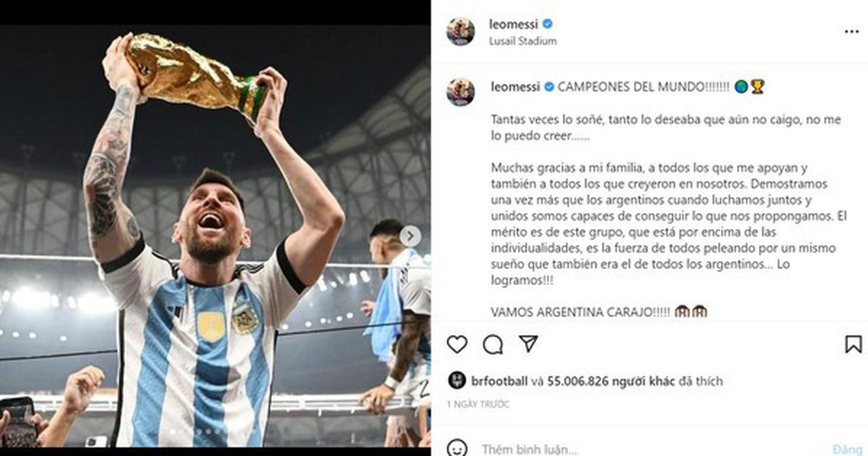Click leomessi avatar beside the caption

[460, 93]
